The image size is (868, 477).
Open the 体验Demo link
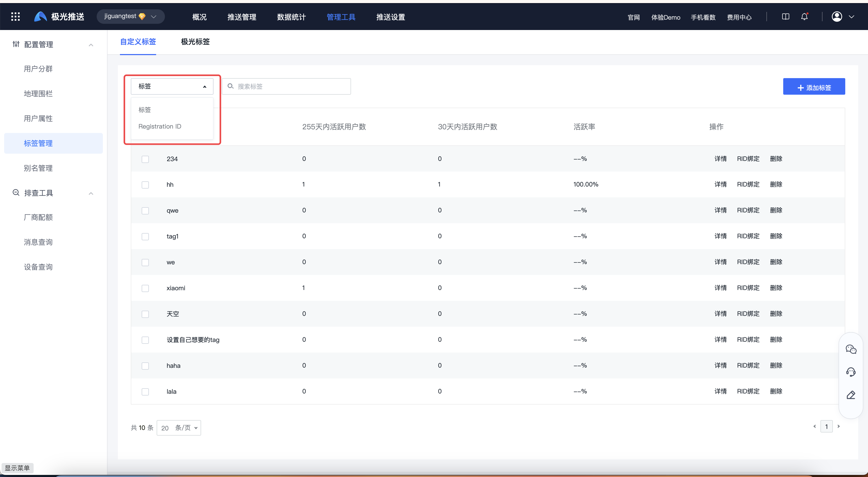[x=666, y=17]
